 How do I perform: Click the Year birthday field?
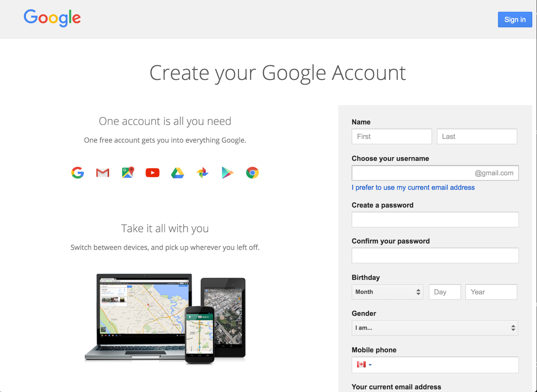(491, 292)
